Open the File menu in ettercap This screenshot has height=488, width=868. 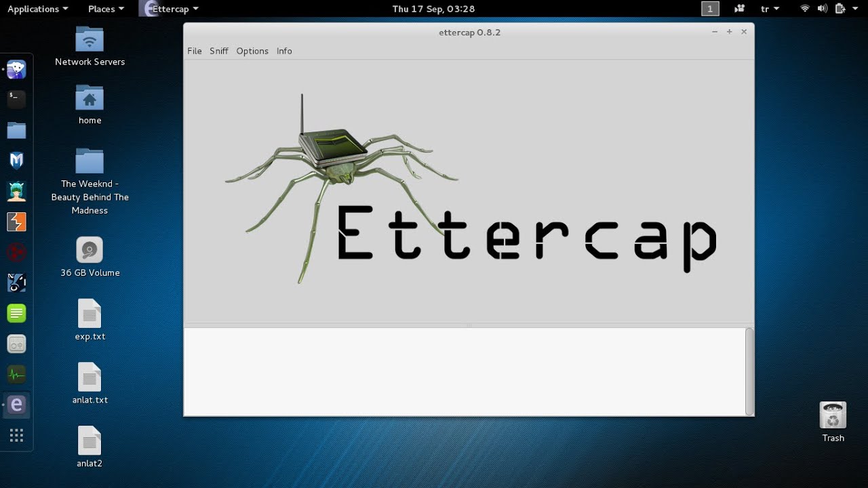pos(195,51)
